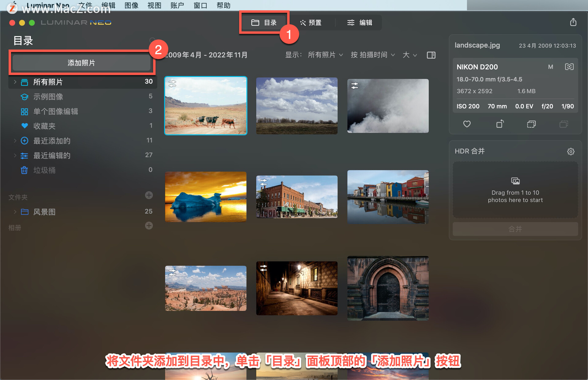Expand the 最近添加的 section

click(15, 141)
